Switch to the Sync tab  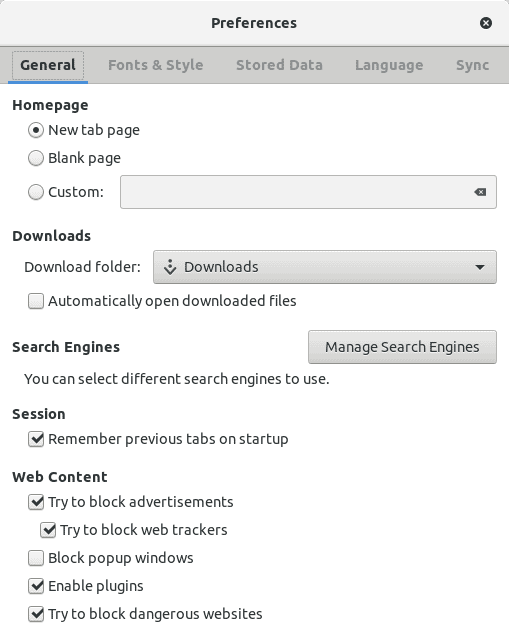[x=472, y=65]
